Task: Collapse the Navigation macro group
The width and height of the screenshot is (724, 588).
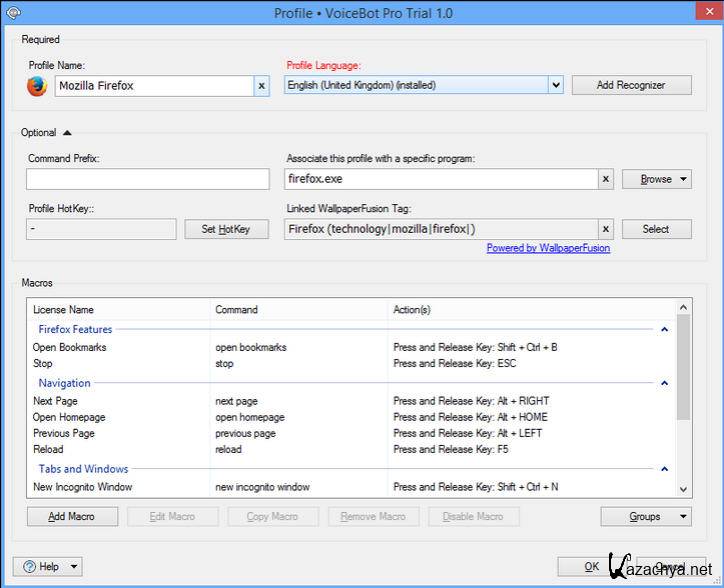Action: 664,383
